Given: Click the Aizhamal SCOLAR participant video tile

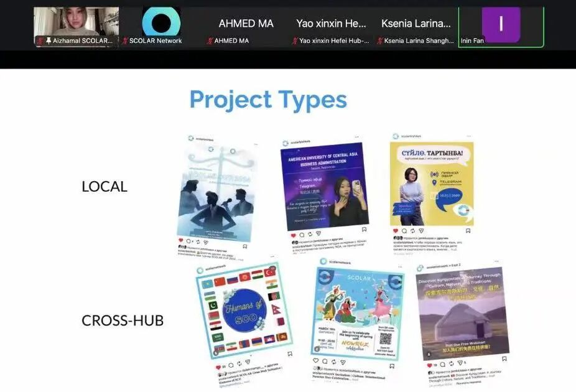Looking at the screenshot, I should (76, 25).
